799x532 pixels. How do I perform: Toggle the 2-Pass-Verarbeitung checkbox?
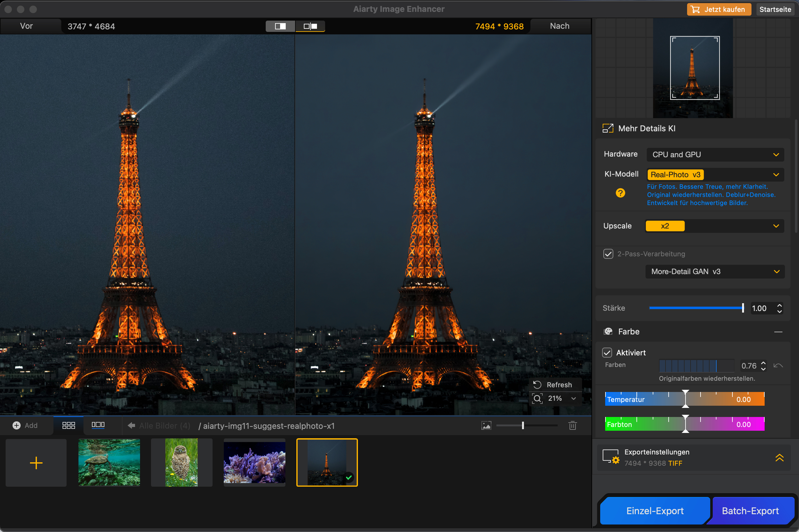608,254
